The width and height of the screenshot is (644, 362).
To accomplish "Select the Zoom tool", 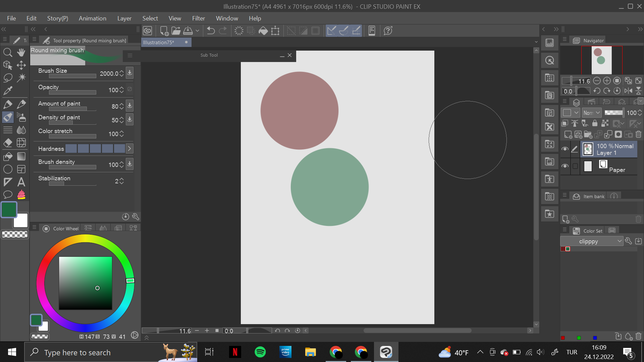I will 8,52.
